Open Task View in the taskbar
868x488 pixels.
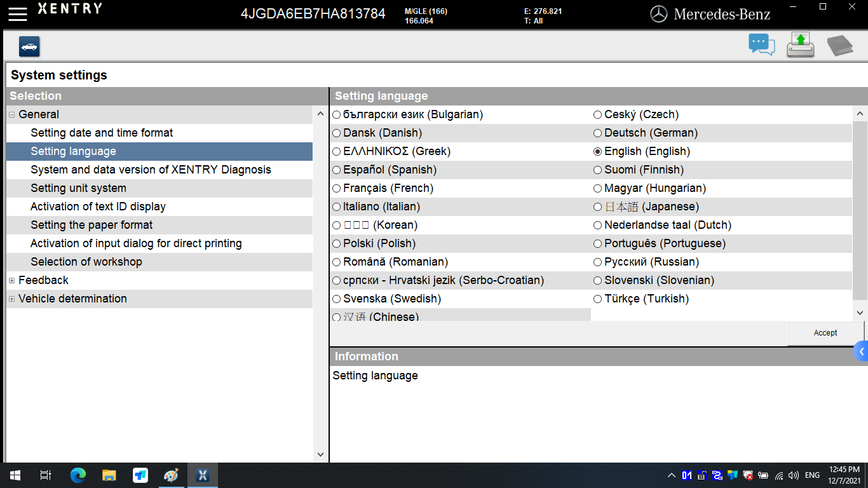click(46, 475)
